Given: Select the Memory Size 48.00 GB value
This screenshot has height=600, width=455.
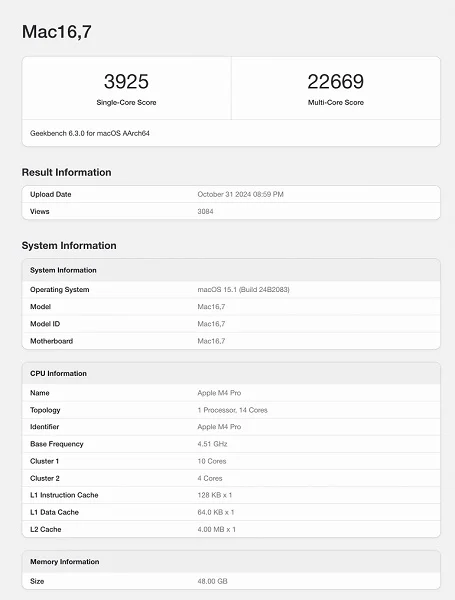Looking at the screenshot, I should pos(212,581).
